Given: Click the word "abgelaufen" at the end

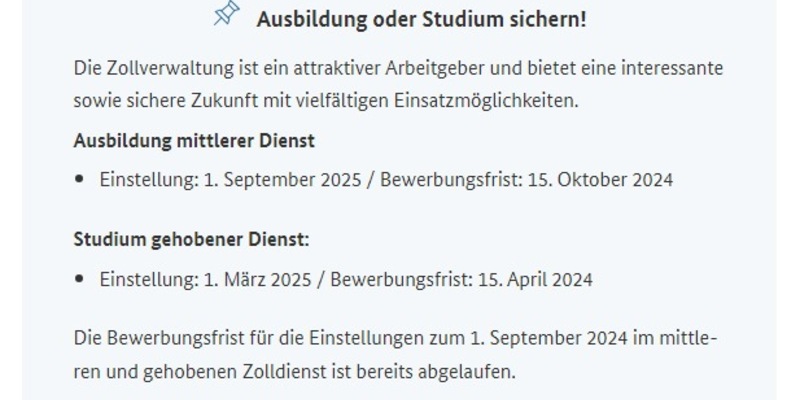Looking at the screenshot, I should click(x=468, y=372).
